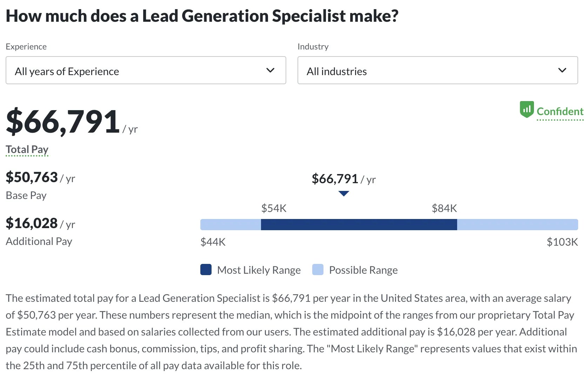This screenshot has height=379, width=588.
Task: Click the bar-chart symbol inside the shield badge
Action: tap(526, 109)
